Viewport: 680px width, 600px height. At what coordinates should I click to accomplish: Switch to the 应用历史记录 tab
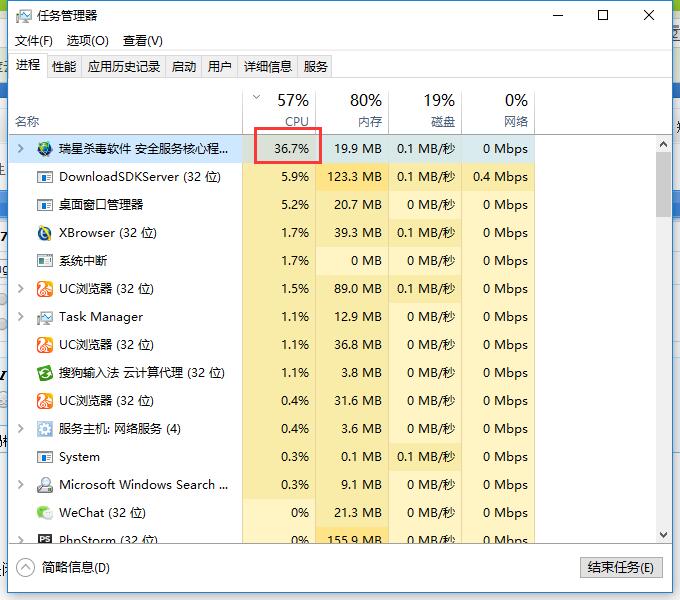124,67
